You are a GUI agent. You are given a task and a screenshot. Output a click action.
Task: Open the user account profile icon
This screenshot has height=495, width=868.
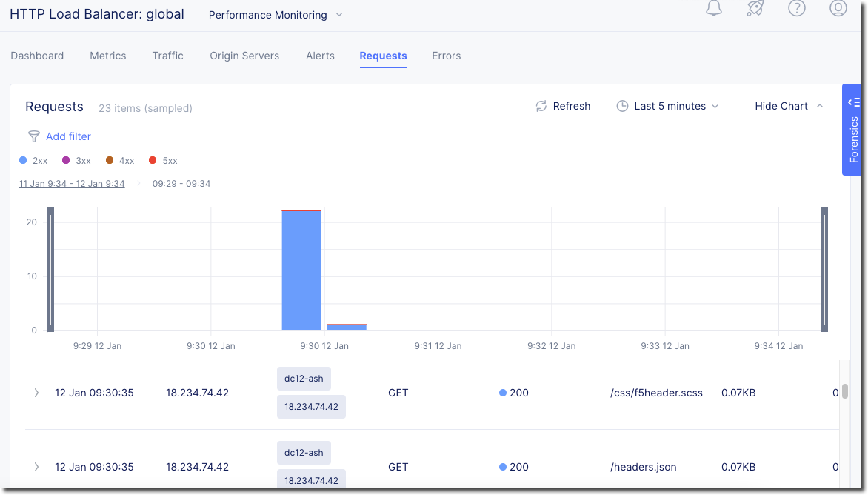[x=838, y=8]
